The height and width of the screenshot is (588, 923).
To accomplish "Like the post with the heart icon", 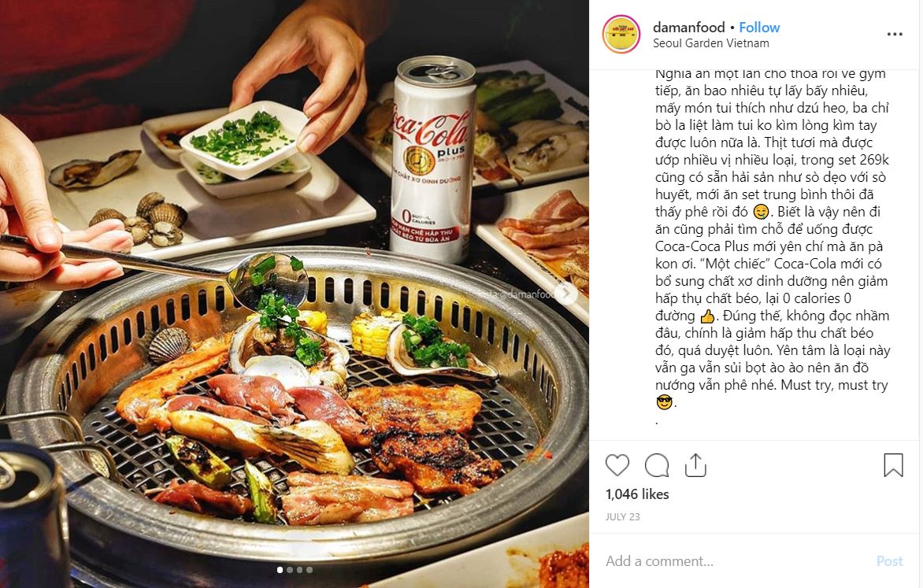I will [617, 465].
